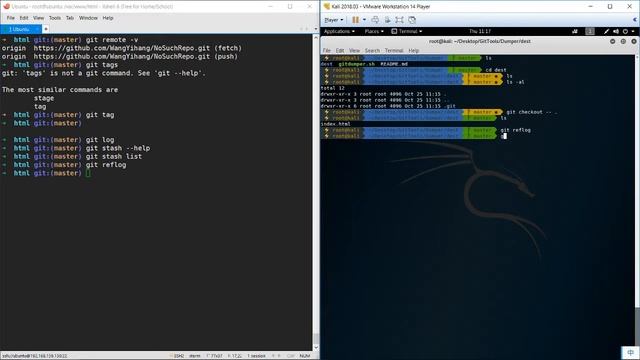The width and height of the screenshot is (640, 360).
Task: Pause the virtual machine
Action: pyautogui.click(x=356, y=20)
